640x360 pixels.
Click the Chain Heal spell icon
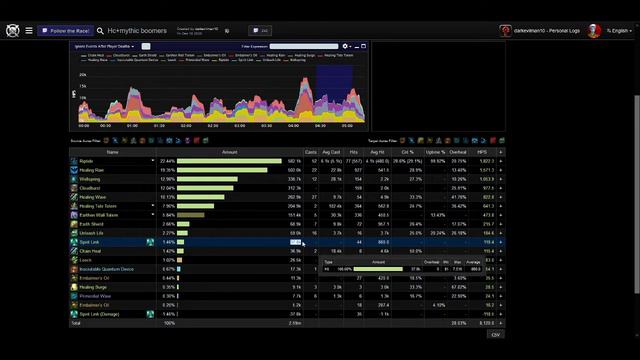[74, 251]
